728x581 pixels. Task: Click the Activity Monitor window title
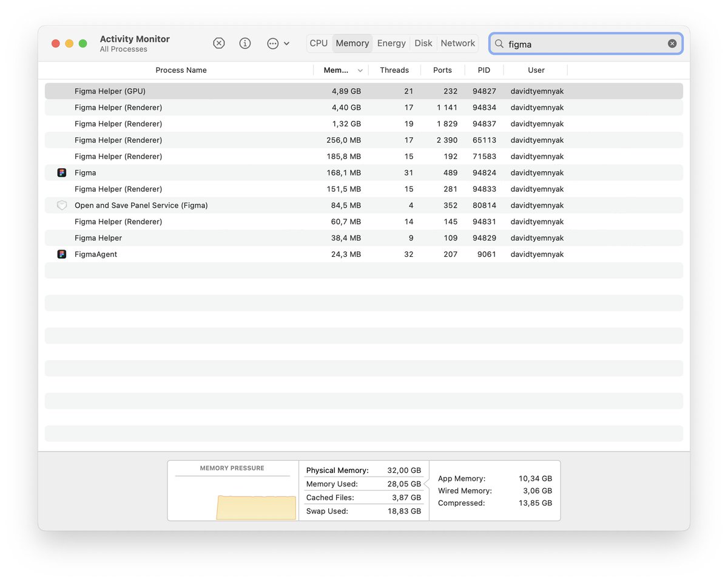coord(135,39)
